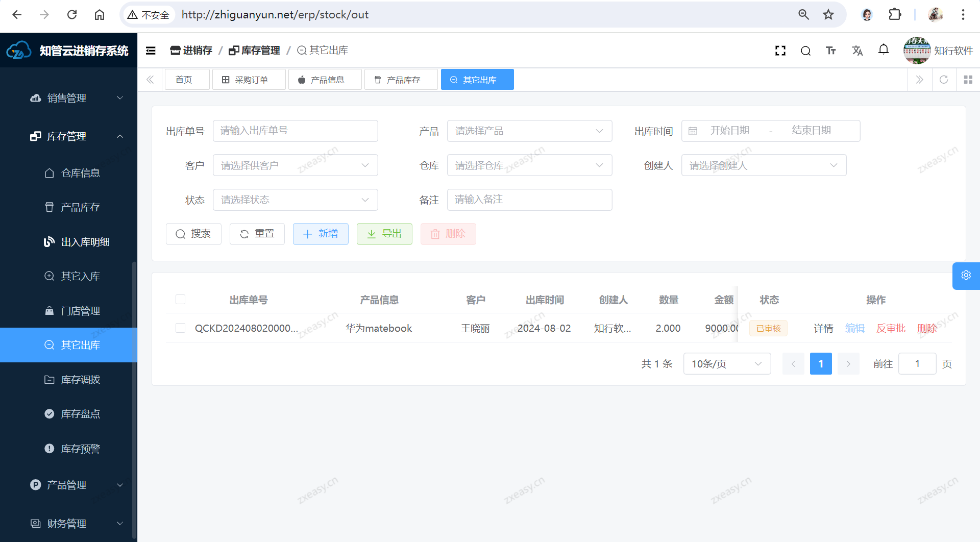Switch to 首页 tab
The height and width of the screenshot is (542, 980).
187,80
